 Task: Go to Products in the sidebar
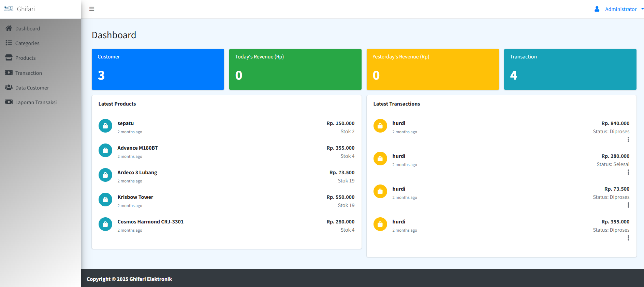click(26, 58)
